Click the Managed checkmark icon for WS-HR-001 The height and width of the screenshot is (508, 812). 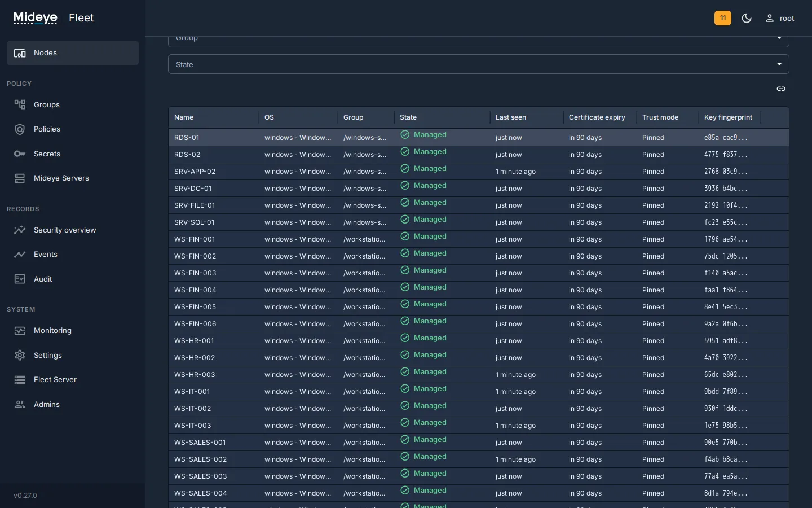405,338
